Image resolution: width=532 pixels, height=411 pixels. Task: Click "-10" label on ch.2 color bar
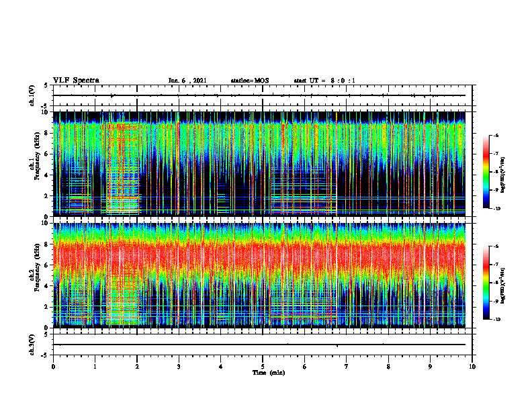point(496,320)
